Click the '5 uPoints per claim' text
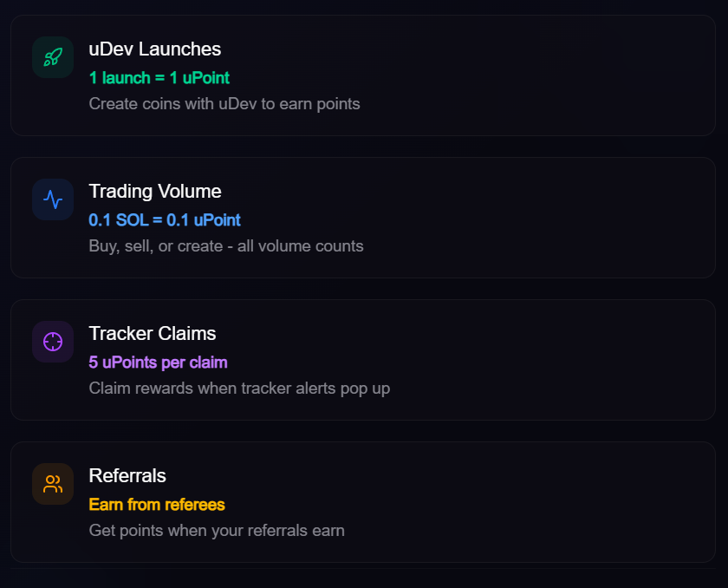The width and height of the screenshot is (728, 588). pos(158,363)
